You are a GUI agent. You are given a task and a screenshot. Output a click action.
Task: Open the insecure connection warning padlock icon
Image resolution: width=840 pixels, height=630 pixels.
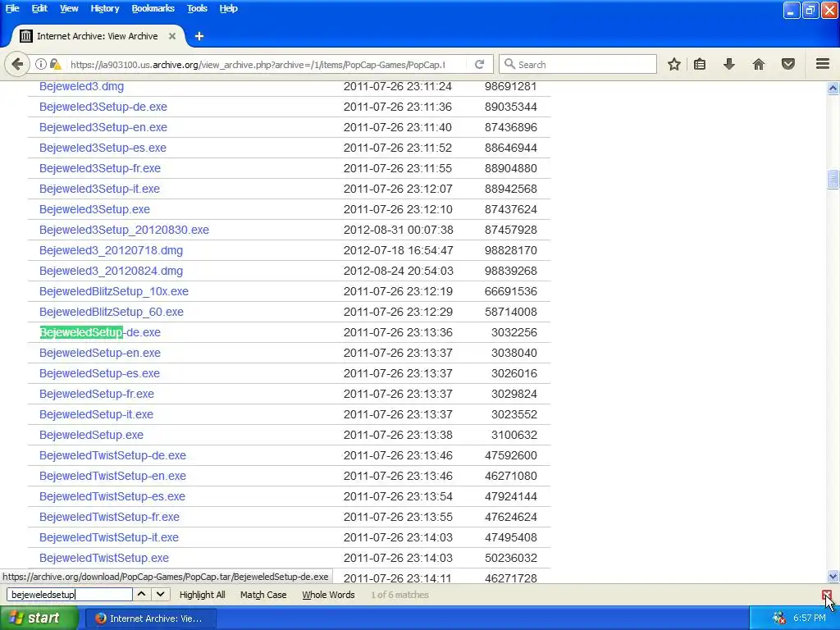(55, 64)
